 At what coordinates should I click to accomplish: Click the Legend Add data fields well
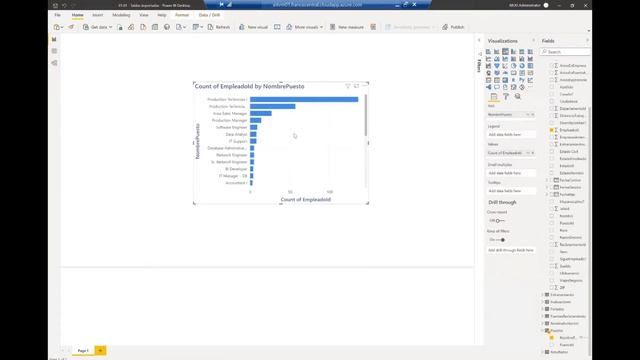(511, 135)
